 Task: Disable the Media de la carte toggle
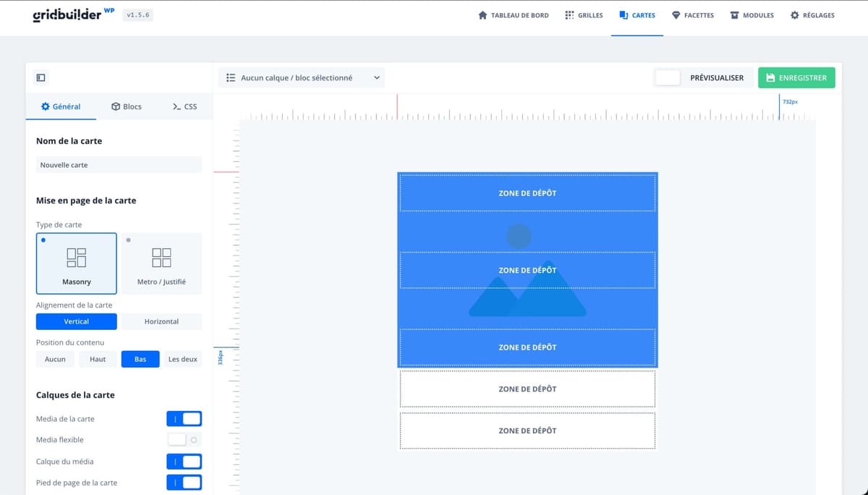click(x=184, y=418)
